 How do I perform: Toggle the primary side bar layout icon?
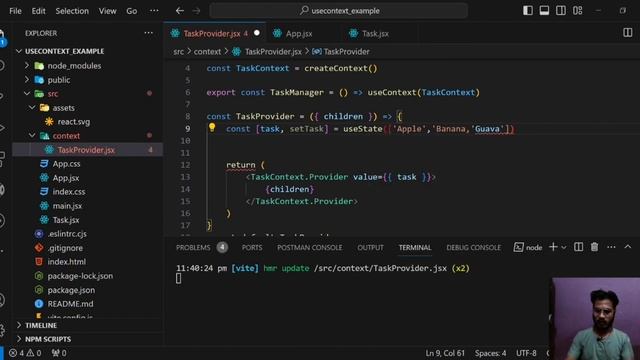click(x=528, y=11)
